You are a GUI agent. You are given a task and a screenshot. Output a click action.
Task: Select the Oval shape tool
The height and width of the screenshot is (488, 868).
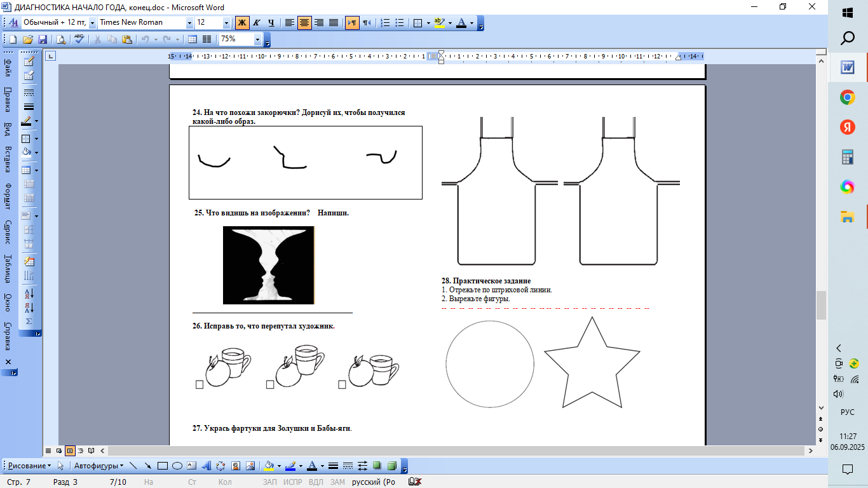tap(177, 466)
